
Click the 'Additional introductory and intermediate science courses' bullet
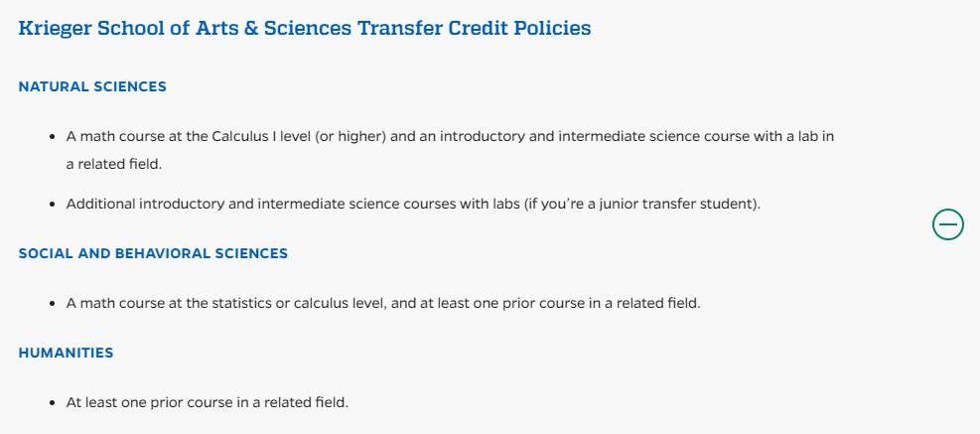coord(413,204)
